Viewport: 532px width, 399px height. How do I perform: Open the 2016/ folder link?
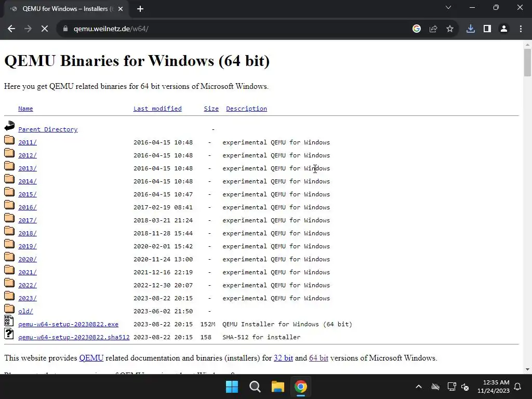[28, 207]
